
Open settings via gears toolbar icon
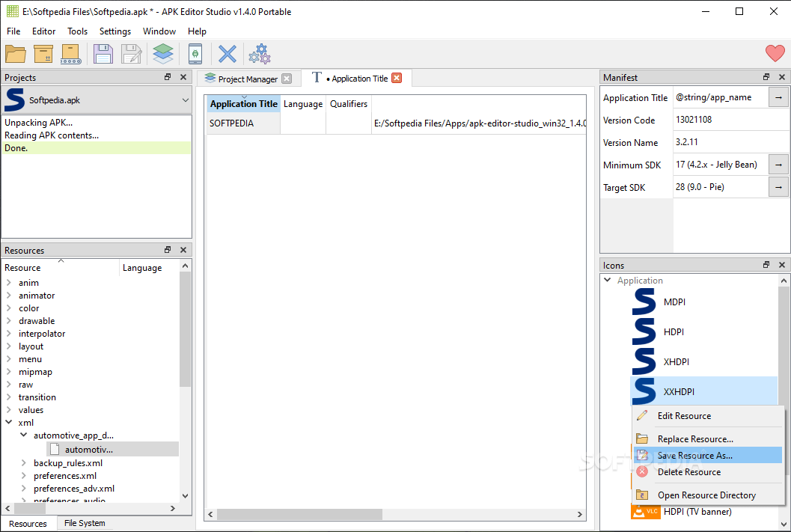click(x=260, y=54)
